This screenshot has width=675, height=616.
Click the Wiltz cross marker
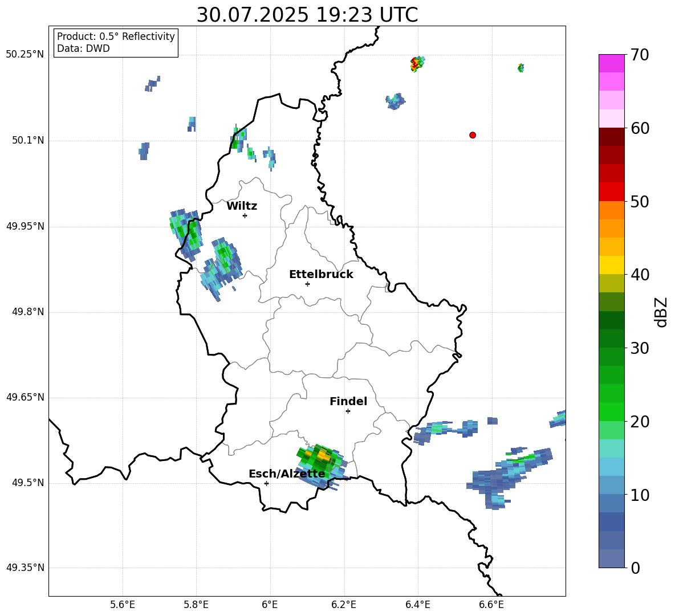click(x=245, y=215)
